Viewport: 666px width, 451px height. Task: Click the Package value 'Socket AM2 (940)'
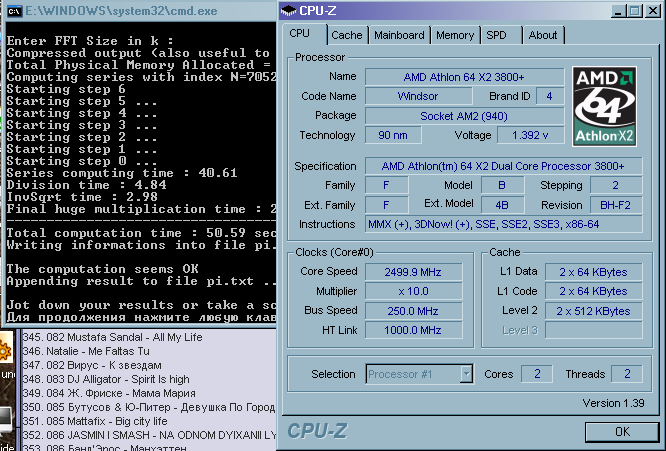pos(464,116)
